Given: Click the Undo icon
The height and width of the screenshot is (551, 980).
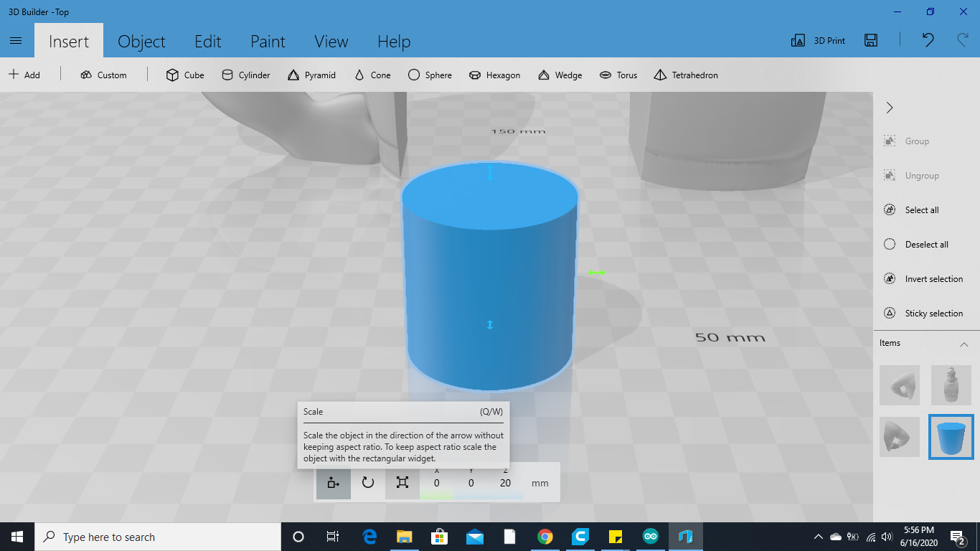Looking at the screenshot, I should point(927,41).
